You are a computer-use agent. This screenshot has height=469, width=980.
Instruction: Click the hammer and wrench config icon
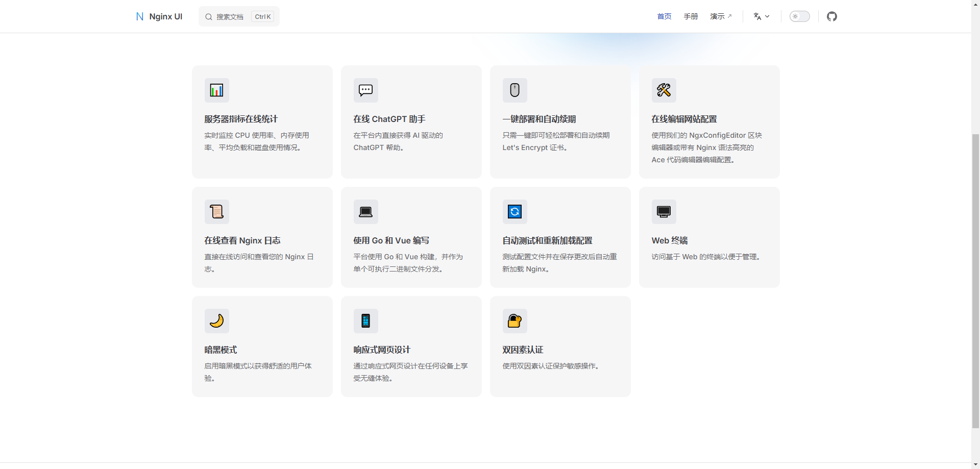click(x=664, y=90)
